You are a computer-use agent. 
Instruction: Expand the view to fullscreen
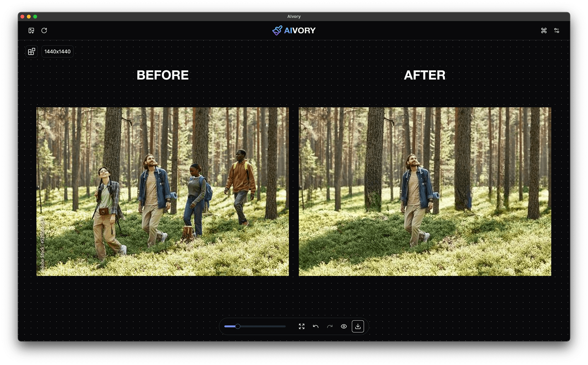point(301,326)
